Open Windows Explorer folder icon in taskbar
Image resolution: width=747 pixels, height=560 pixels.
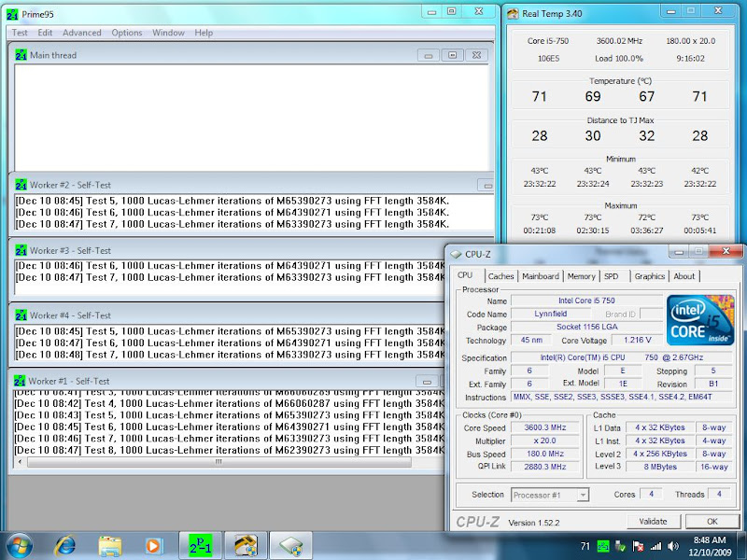click(110, 544)
